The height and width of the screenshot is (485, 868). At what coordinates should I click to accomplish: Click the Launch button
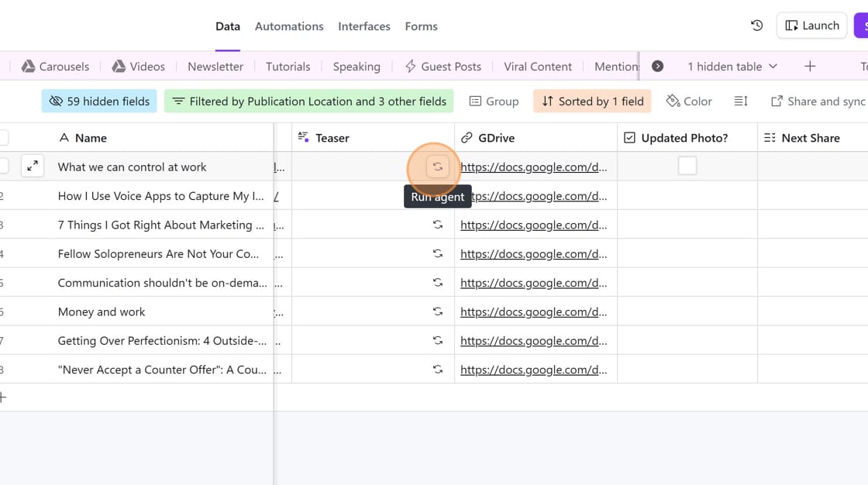(x=811, y=26)
